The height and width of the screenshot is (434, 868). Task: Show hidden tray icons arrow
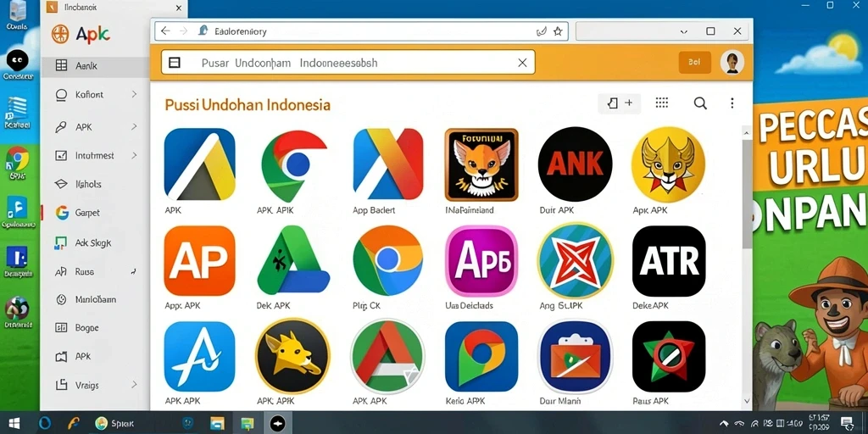[x=724, y=424]
